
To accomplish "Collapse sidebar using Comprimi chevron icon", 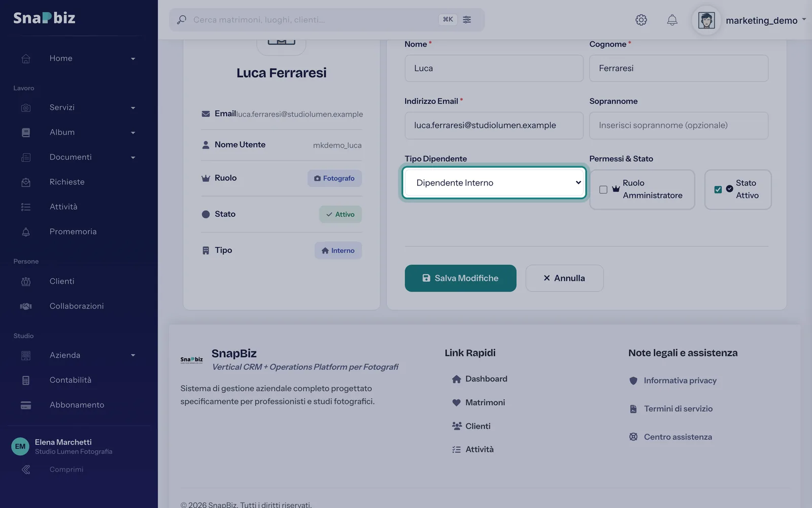I will click(x=26, y=469).
